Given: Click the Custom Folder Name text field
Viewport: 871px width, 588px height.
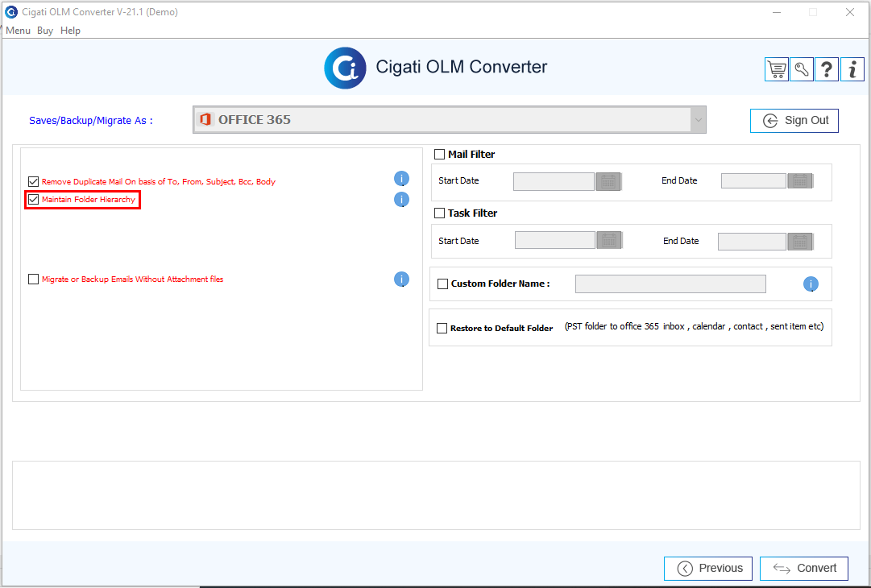Looking at the screenshot, I should pos(670,284).
